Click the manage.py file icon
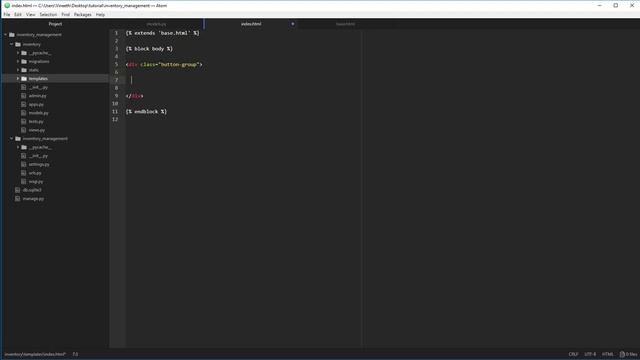This screenshot has width=640, height=360. coord(18,199)
